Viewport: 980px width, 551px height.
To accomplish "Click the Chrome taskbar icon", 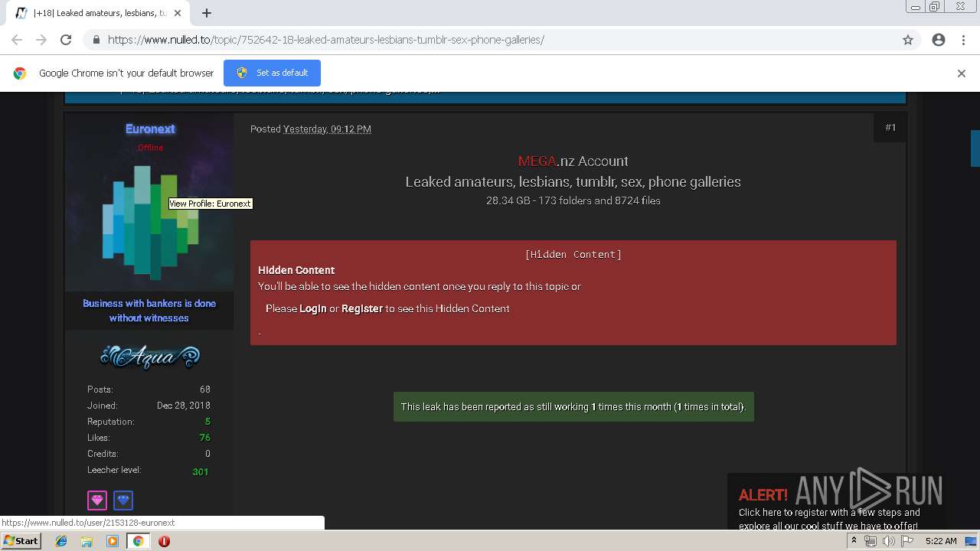I will tap(138, 541).
